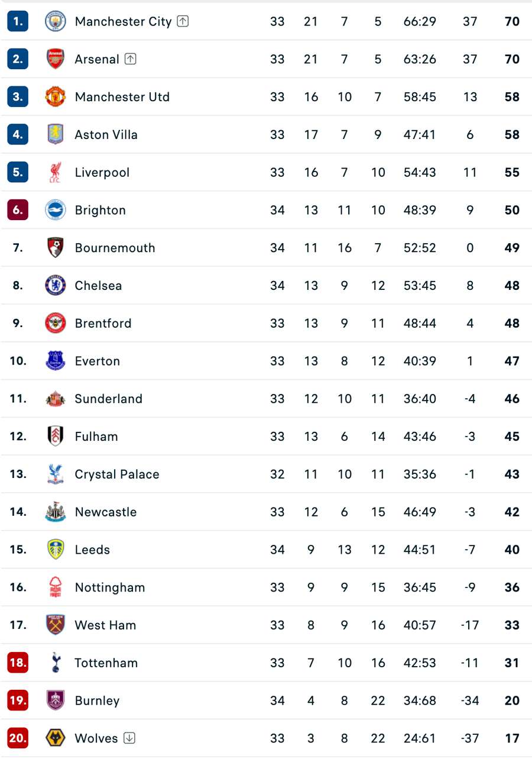Click the Wolves club crest
The height and width of the screenshot is (759, 532).
(x=55, y=738)
